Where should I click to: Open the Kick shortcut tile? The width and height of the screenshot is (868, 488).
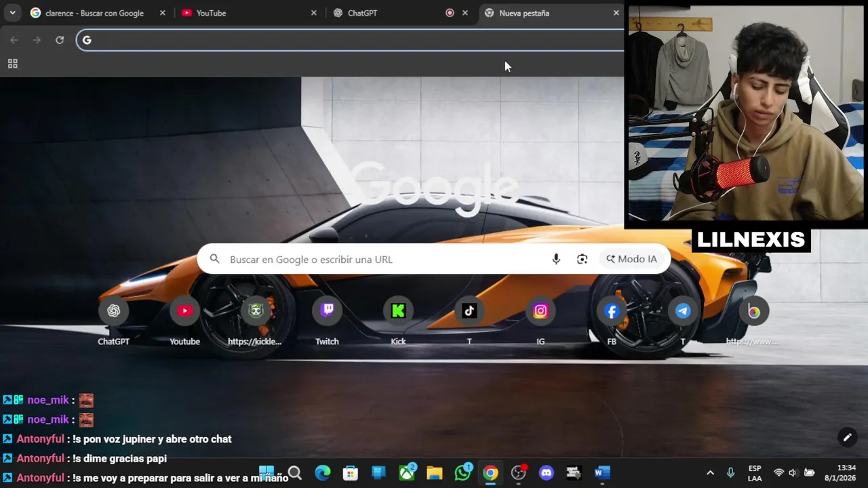tap(398, 311)
